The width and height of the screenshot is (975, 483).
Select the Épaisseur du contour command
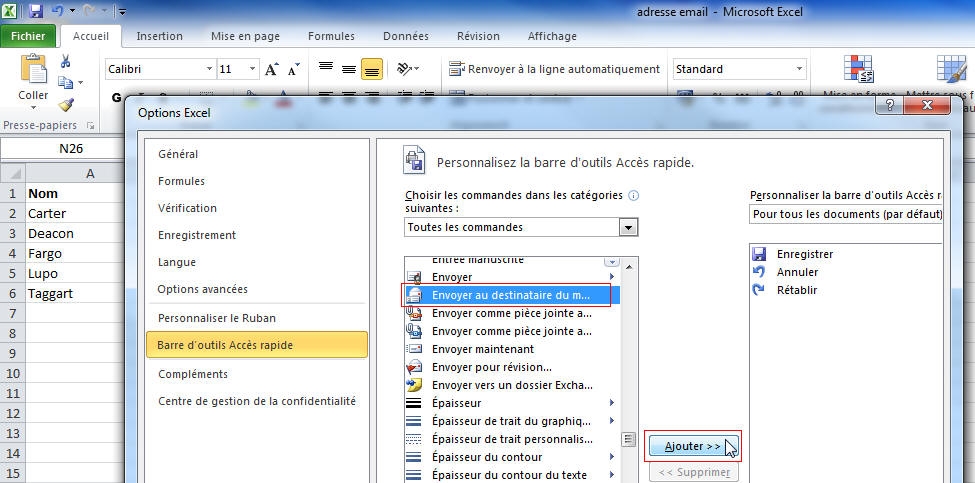(512, 458)
